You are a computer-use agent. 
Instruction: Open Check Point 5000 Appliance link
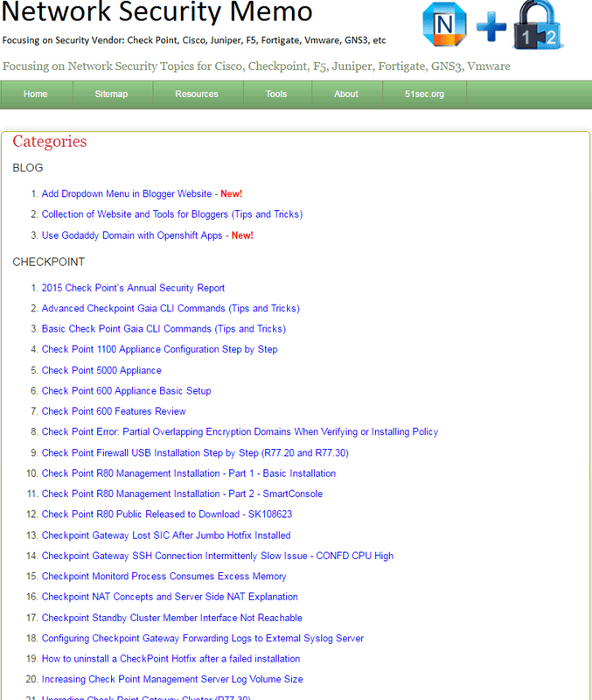[101, 370]
